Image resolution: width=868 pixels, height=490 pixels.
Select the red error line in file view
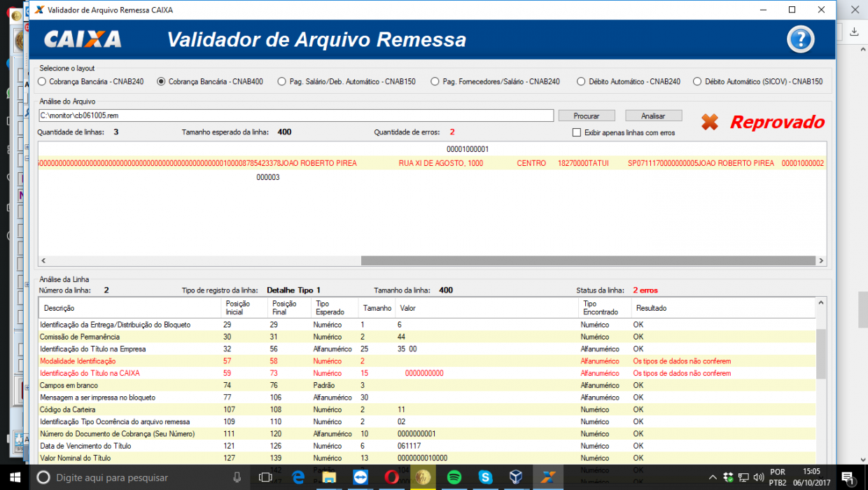[432, 163]
